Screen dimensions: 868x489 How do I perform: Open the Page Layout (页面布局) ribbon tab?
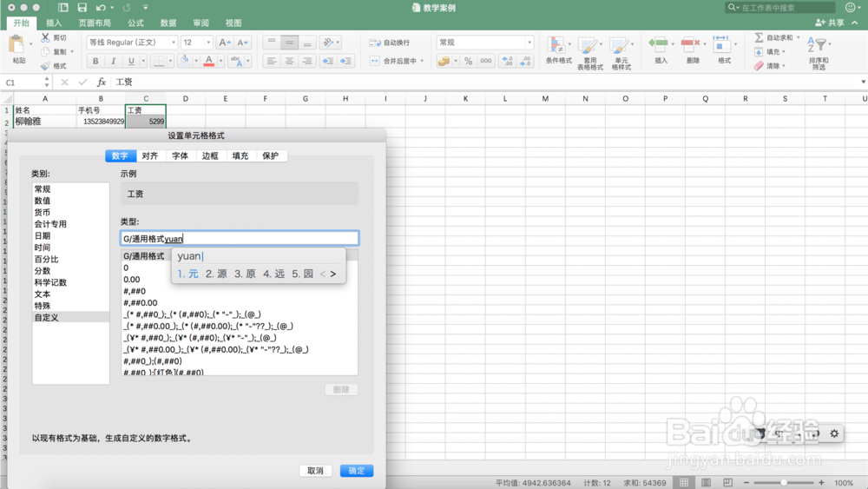tap(95, 23)
